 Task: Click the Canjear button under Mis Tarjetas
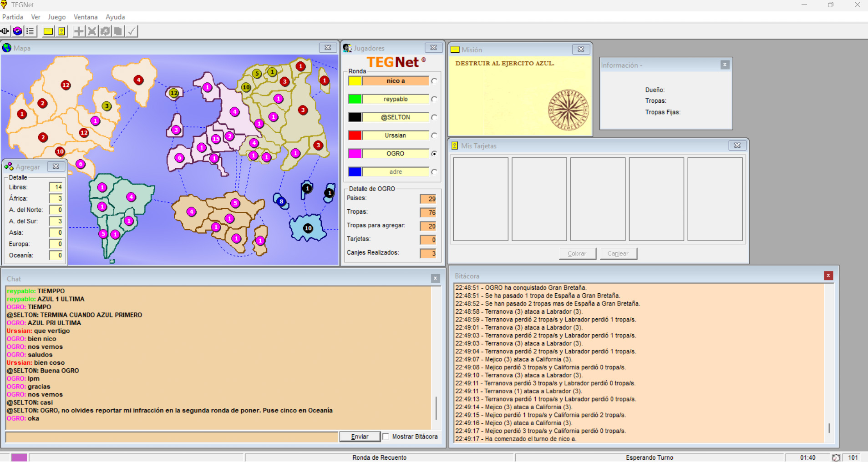point(618,254)
